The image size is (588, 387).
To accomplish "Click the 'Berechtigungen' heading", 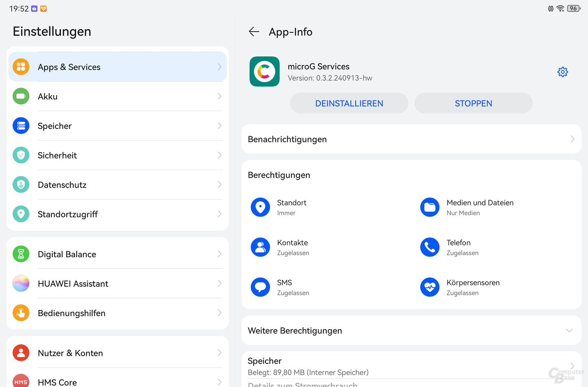I will (x=279, y=175).
